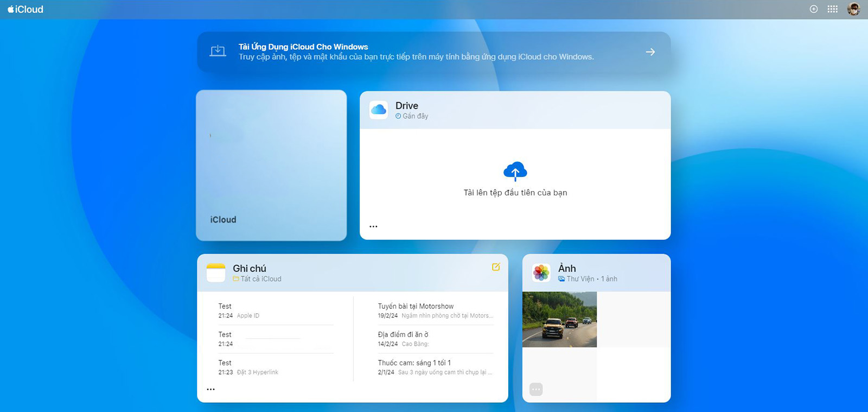Open the road trip photo thumbnail
Screen dimensions: 868x412
559,320
